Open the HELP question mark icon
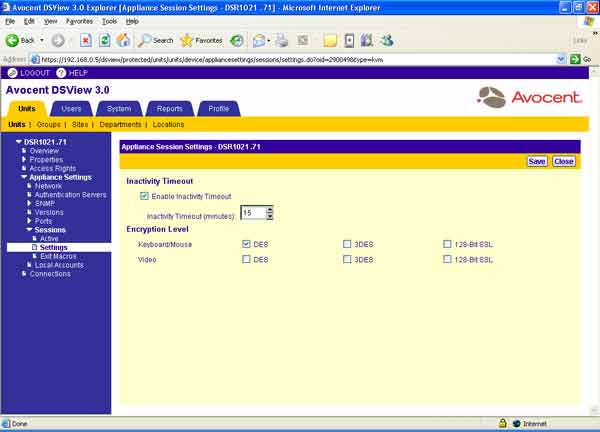 61,73
